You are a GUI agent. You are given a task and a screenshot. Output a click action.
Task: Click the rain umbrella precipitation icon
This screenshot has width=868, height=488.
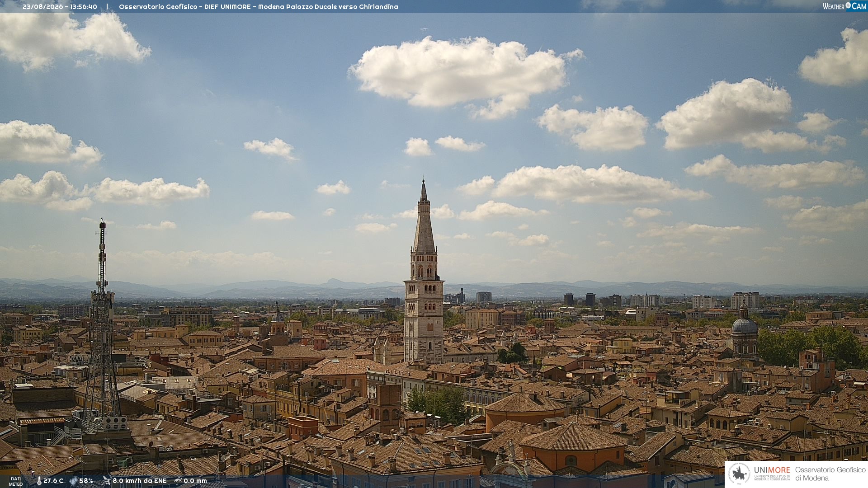coord(178,481)
